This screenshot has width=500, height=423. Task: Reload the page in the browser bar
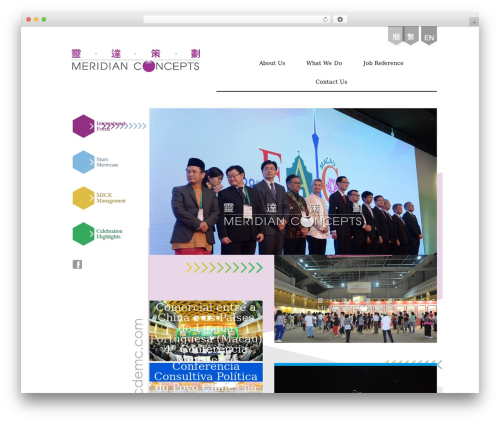pos(325,19)
